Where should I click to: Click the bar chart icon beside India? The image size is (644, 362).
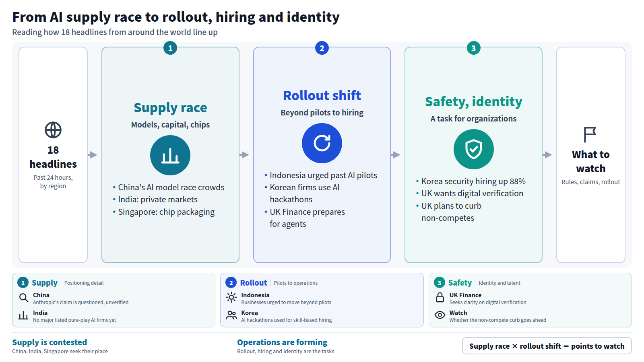(x=24, y=316)
